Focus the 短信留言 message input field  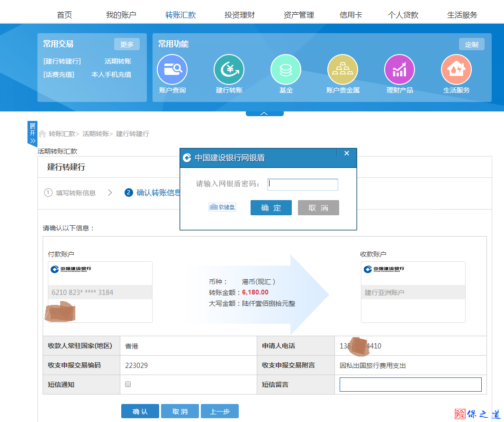click(411, 385)
